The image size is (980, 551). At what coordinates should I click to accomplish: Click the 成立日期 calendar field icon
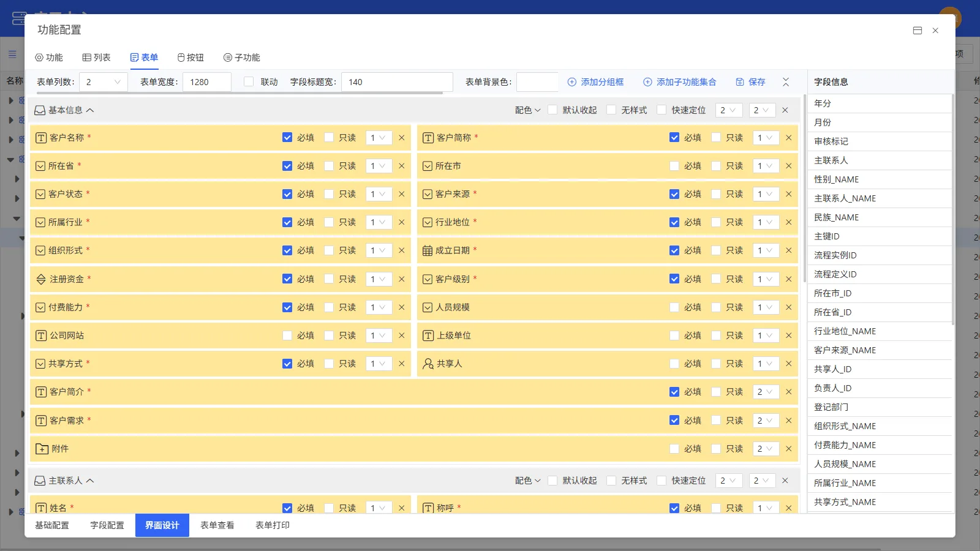point(428,250)
